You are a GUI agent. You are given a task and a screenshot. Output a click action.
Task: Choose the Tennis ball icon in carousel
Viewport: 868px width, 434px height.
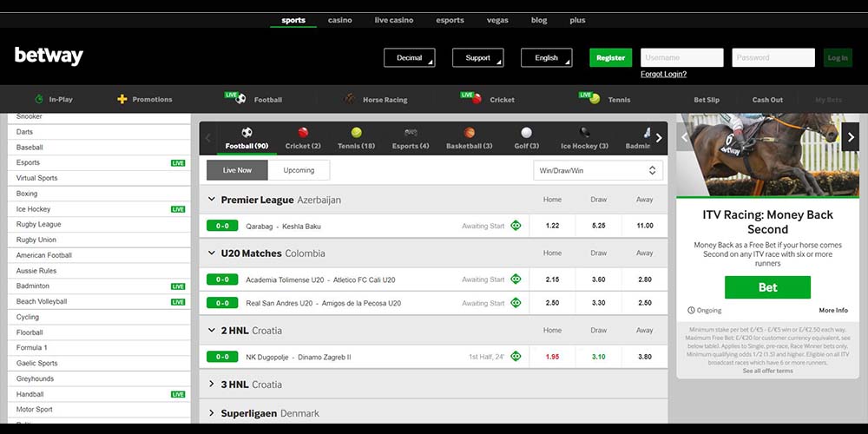356,133
